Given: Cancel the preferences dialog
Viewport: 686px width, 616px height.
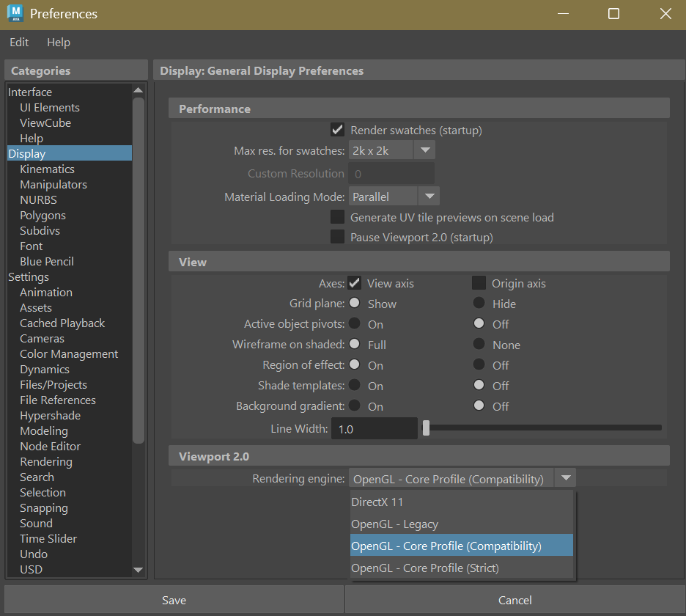Looking at the screenshot, I should (514, 600).
